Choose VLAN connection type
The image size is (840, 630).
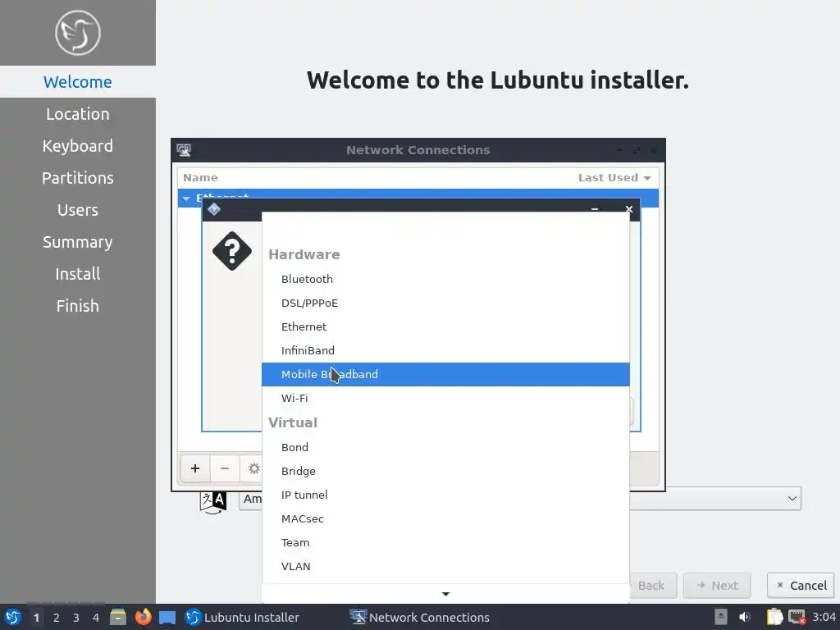coord(445,566)
